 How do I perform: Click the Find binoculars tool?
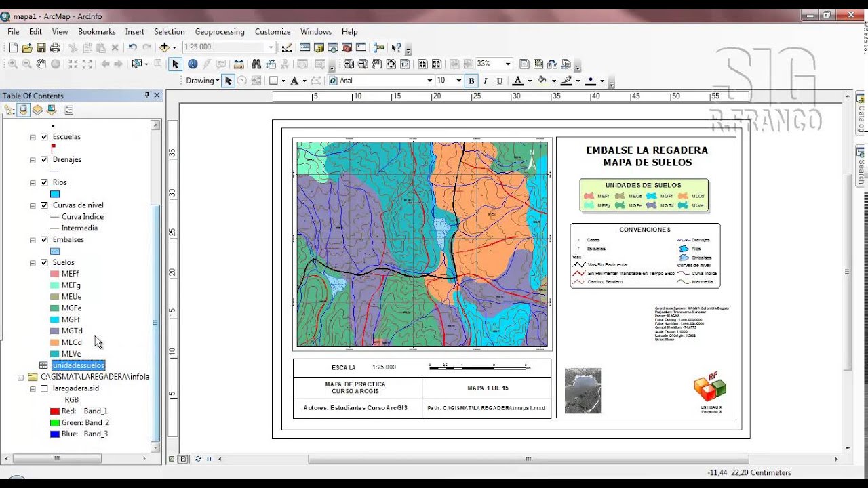[x=256, y=64]
